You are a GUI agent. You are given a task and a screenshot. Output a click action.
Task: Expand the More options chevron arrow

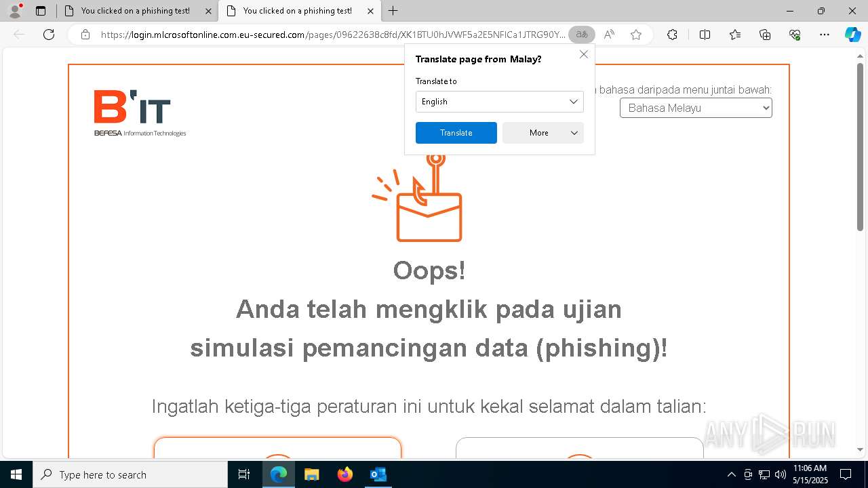click(574, 133)
